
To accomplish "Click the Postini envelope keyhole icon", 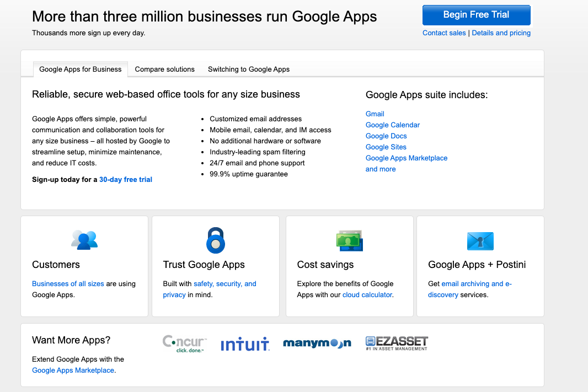I will pyautogui.click(x=480, y=241).
